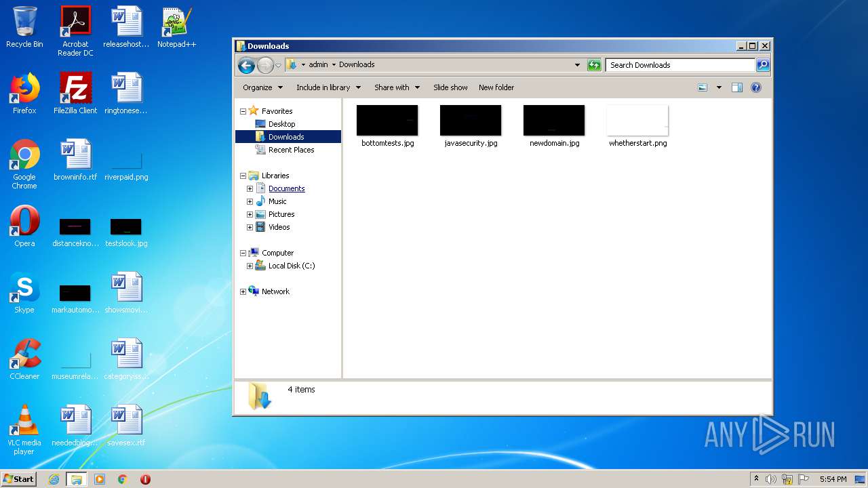Click the Chrome taskbar icon
868x488 pixels.
[123, 479]
